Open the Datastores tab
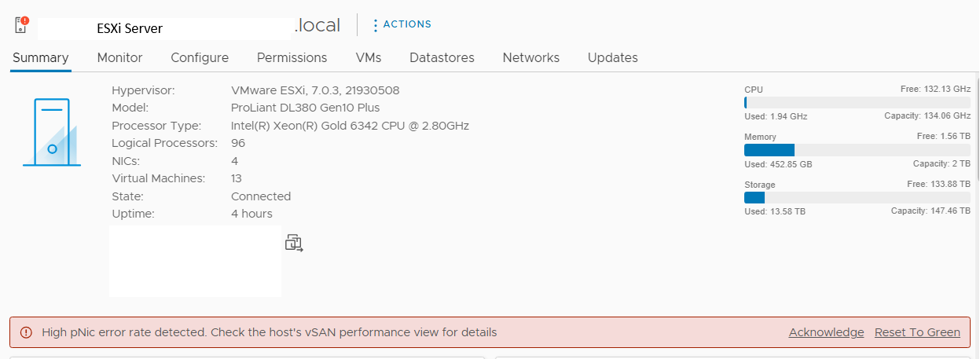The image size is (980, 359). click(442, 57)
